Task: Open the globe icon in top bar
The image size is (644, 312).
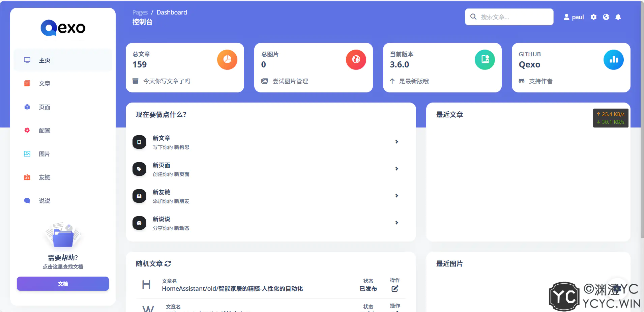Action: pyautogui.click(x=606, y=17)
